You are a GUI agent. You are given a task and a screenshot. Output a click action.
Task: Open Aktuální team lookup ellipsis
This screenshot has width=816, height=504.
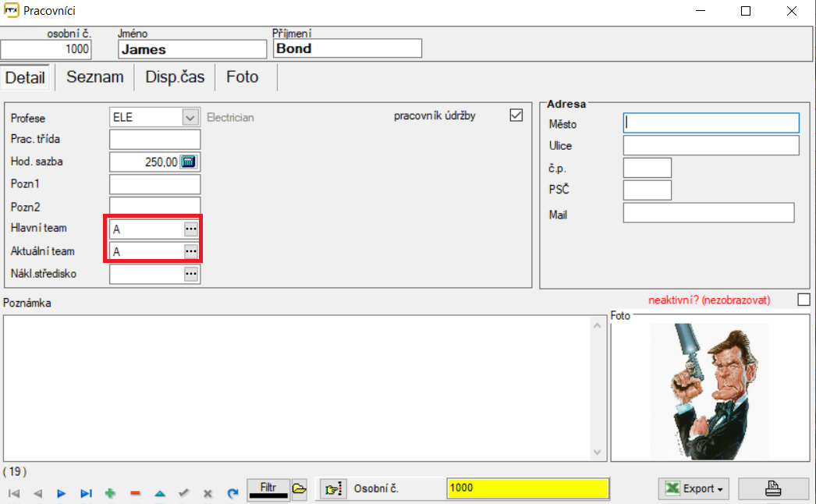point(191,251)
